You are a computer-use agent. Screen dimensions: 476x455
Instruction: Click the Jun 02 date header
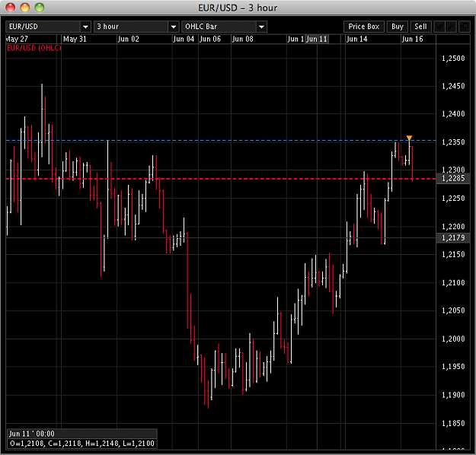pyautogui.click(x=129, y=39)
